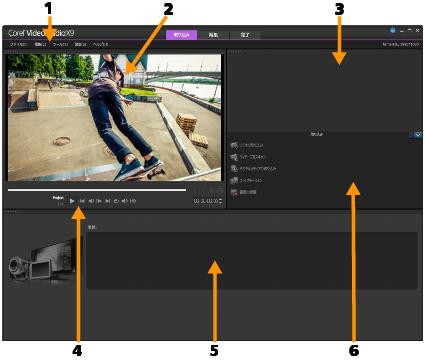
Task: Step back with Previous frame button
Action: pos(91,201)
